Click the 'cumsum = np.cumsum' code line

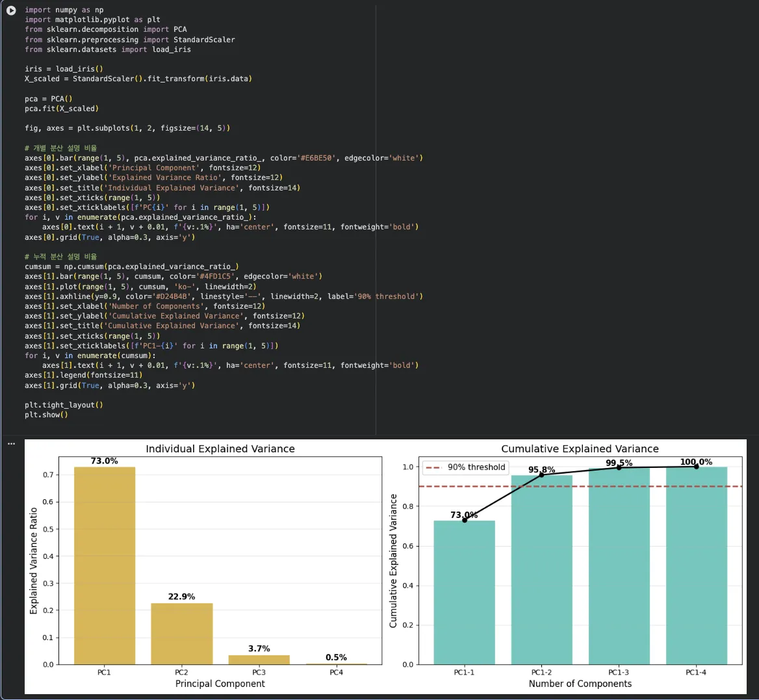click(x=131, y=266)
